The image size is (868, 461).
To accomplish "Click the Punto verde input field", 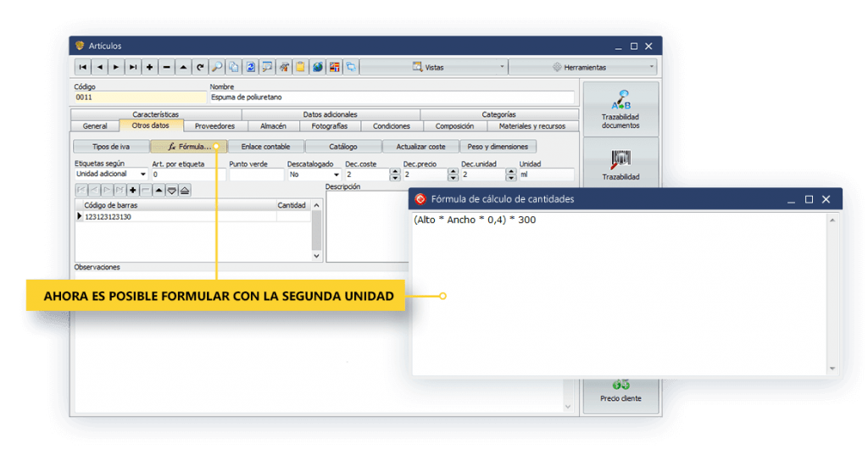I will coord(256,175).
